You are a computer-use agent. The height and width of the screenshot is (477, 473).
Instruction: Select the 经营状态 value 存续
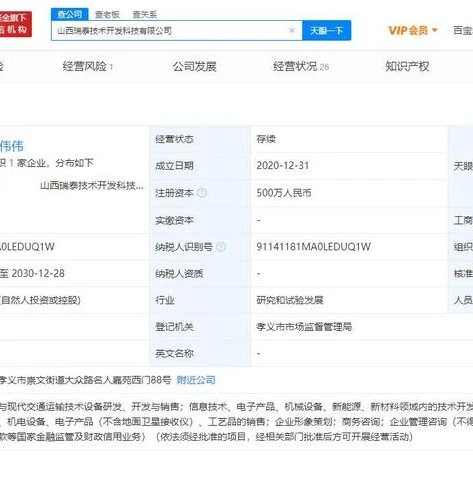[266, 139]
